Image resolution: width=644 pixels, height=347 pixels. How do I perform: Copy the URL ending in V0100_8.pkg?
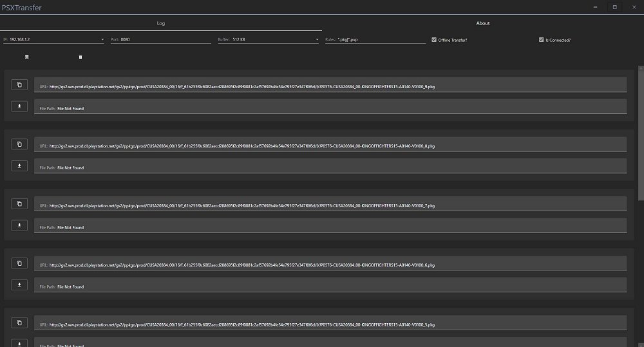point(19,144)
